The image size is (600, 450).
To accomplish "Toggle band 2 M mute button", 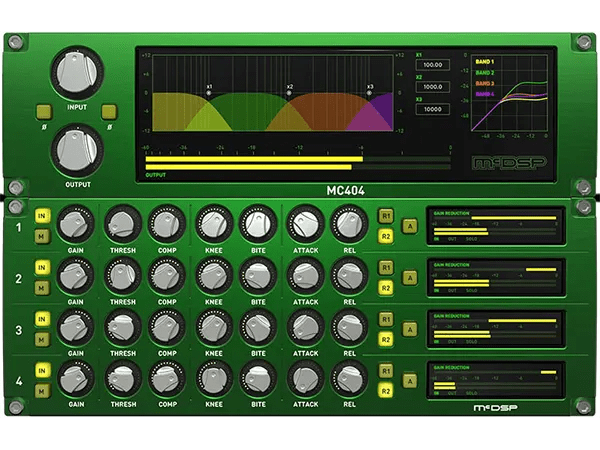I will pyautogui.click(x=42, y=288).
